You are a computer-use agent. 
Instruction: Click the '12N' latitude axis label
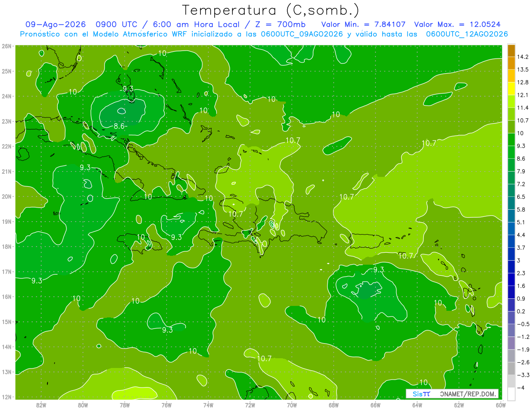pyautogui.click(x=6, y=397)
